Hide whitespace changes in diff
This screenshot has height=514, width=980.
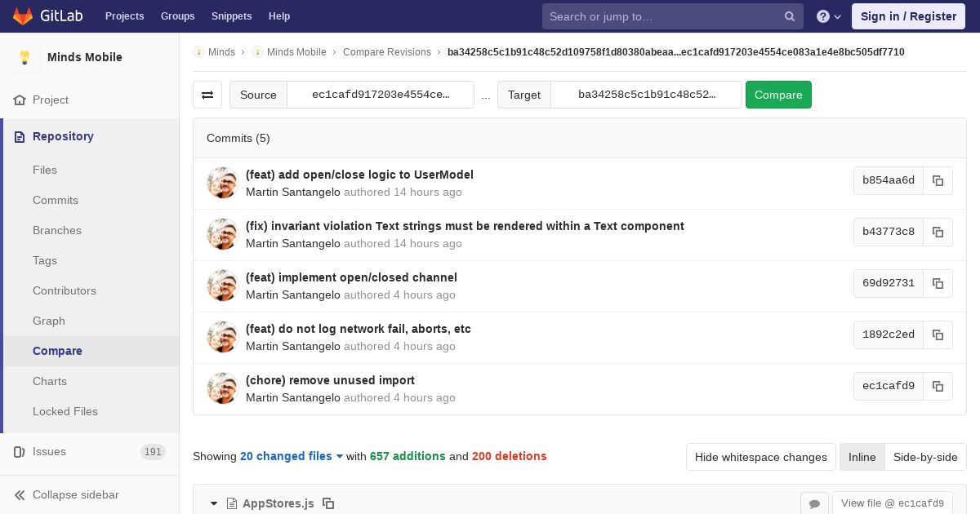[x=760, y=457]
